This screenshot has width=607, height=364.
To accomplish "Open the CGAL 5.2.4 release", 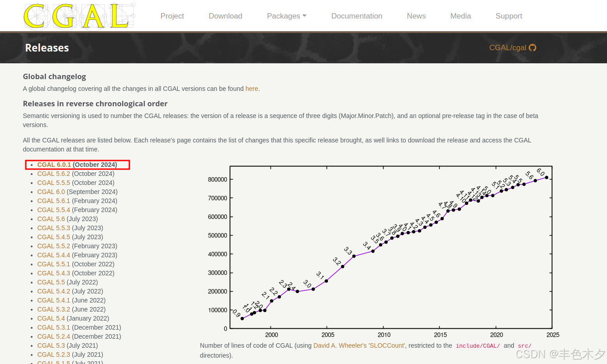I will [54, 336].
